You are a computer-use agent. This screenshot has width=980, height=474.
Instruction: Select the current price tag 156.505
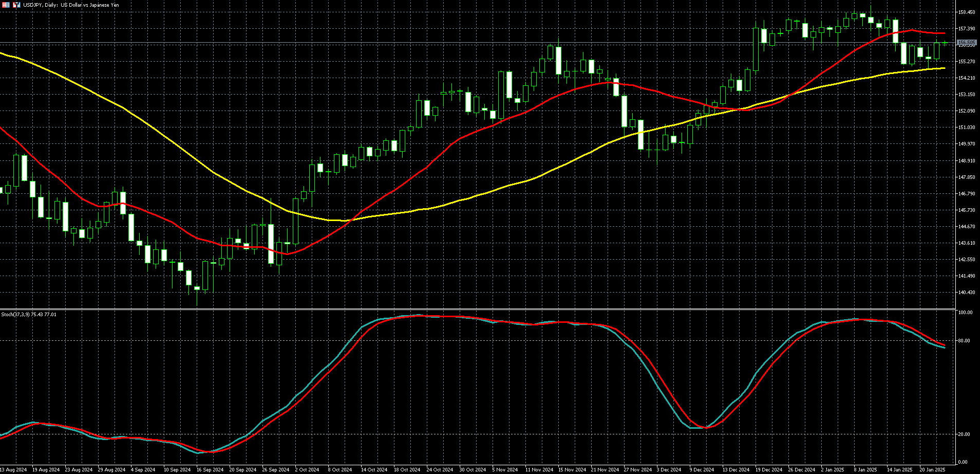pos(966,43)
